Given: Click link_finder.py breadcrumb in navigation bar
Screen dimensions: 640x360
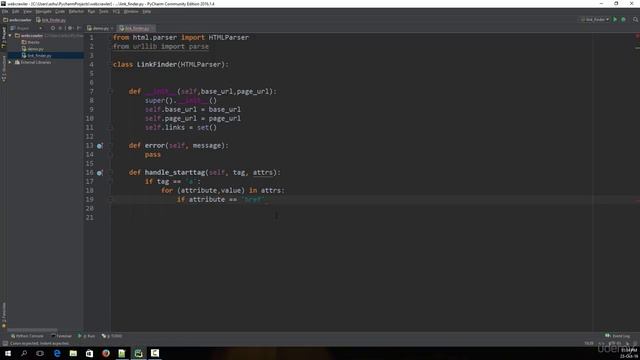Looking at the screenshot, I should coord(51,20).
